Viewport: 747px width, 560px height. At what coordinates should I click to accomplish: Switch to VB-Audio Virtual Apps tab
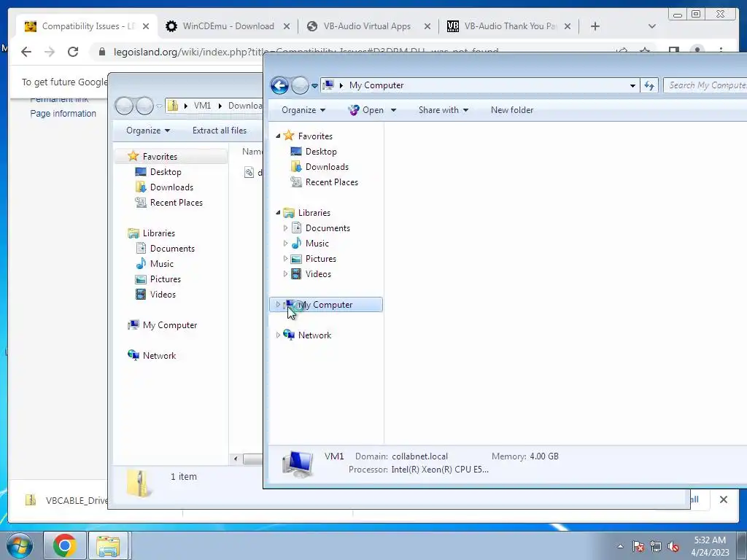(x=367, y=26)
